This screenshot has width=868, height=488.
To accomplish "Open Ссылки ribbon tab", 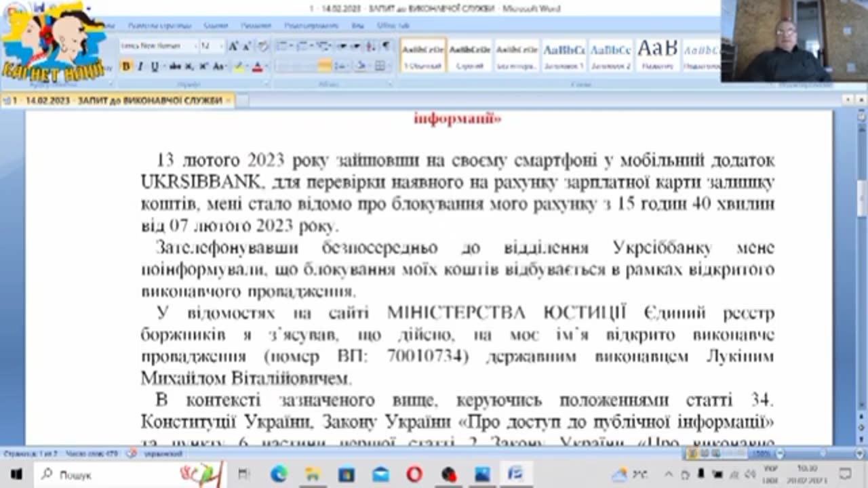I will click(x=216, y=26).
